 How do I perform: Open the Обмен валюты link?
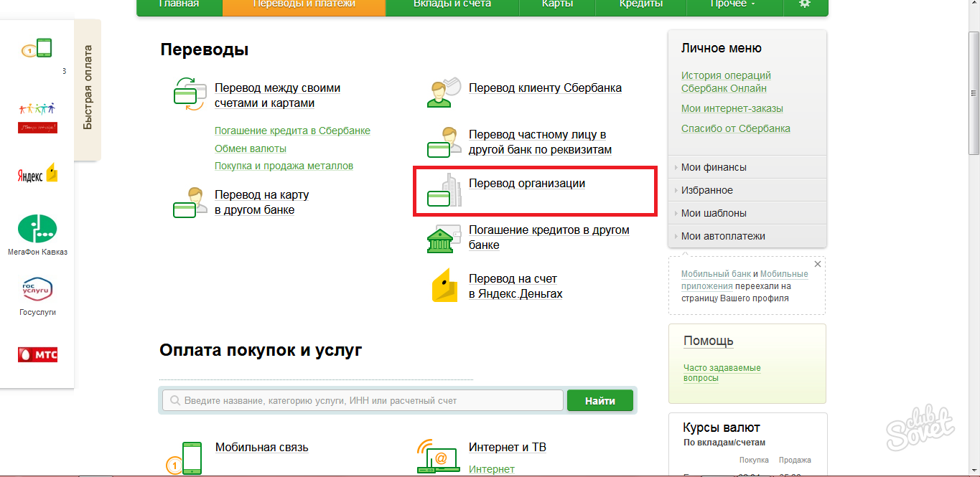pos(251,148)
